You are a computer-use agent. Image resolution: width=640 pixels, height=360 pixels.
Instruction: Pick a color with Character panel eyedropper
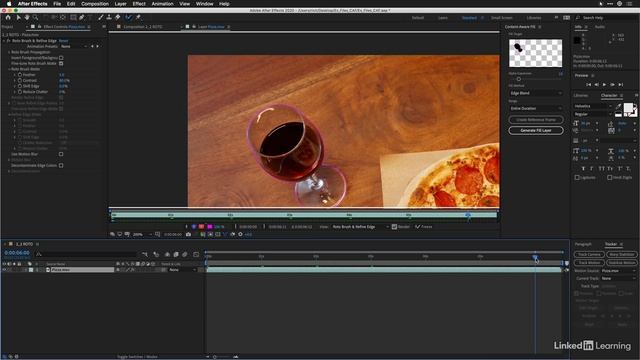pos(618,106)
